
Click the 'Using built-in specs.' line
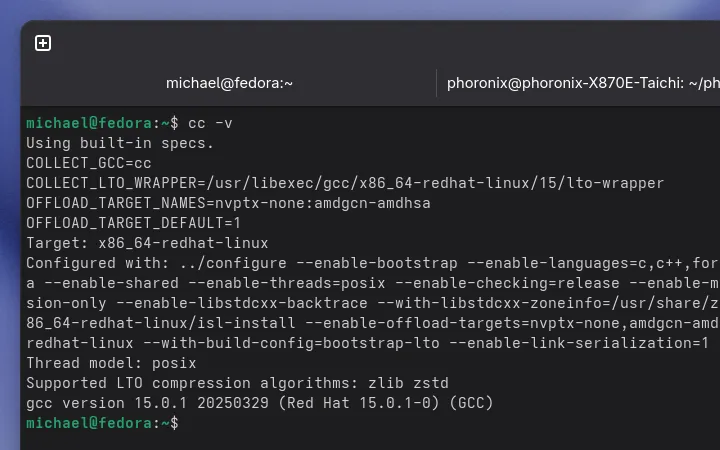pyautogui.click(x=120, y=143)
